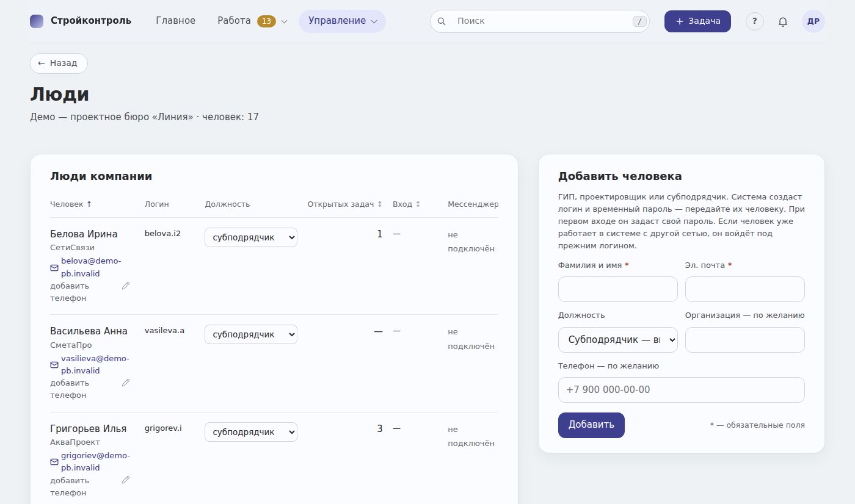
Task: Toggle the Человек column sort order
Action: (71, 204)
